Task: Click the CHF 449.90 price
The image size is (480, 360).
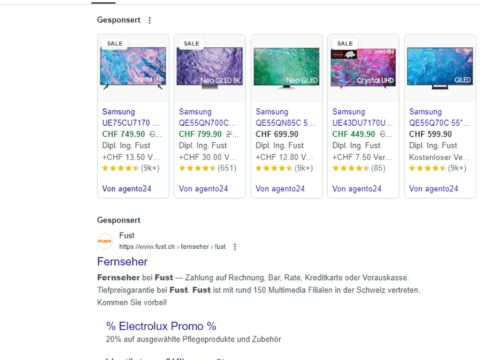Action: (354, 134)
